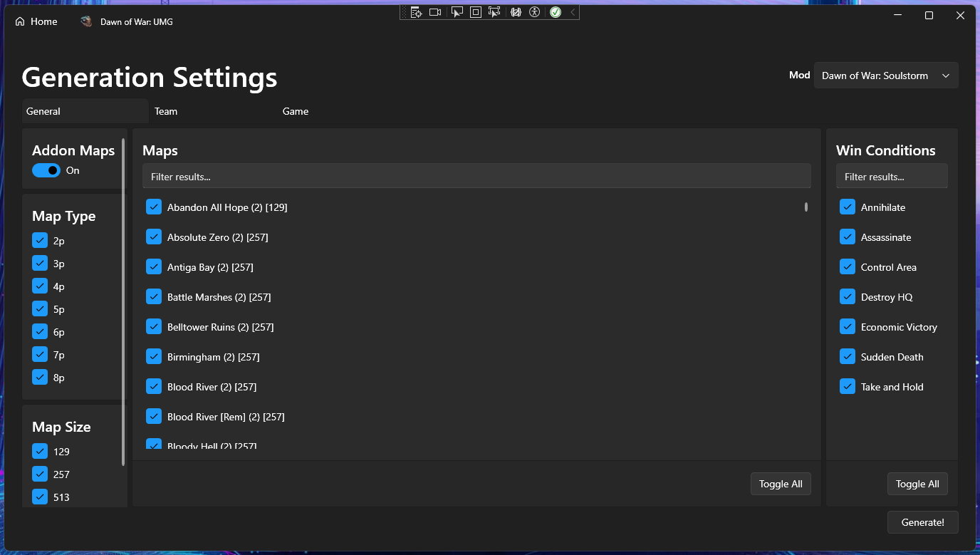Toggle map size 257 checkbox

[40, 474]
